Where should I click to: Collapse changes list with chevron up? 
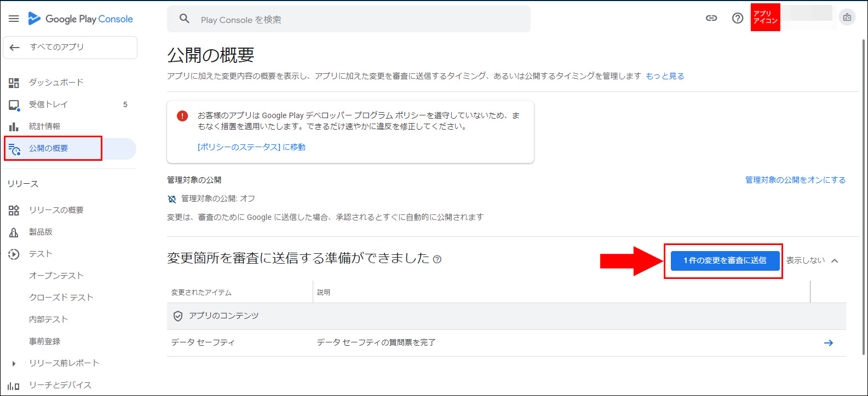(835, 261)
